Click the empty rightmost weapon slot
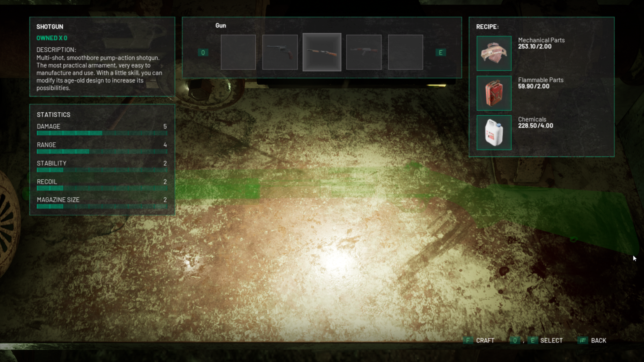Screen dimensions: 644x362 point(405,52)
